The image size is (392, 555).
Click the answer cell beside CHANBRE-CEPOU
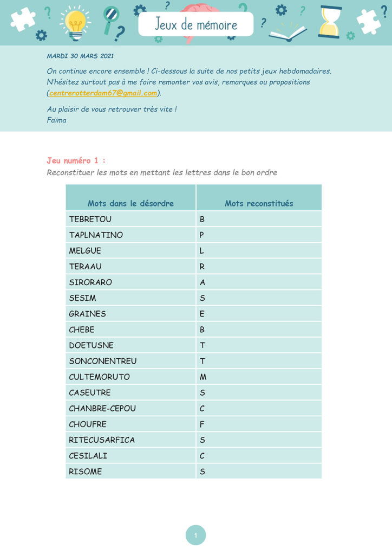point(259,408)
